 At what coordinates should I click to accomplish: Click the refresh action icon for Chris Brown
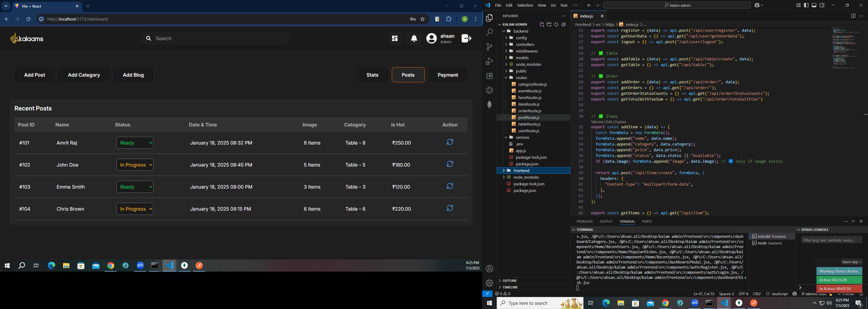click(x=450, y=208)
